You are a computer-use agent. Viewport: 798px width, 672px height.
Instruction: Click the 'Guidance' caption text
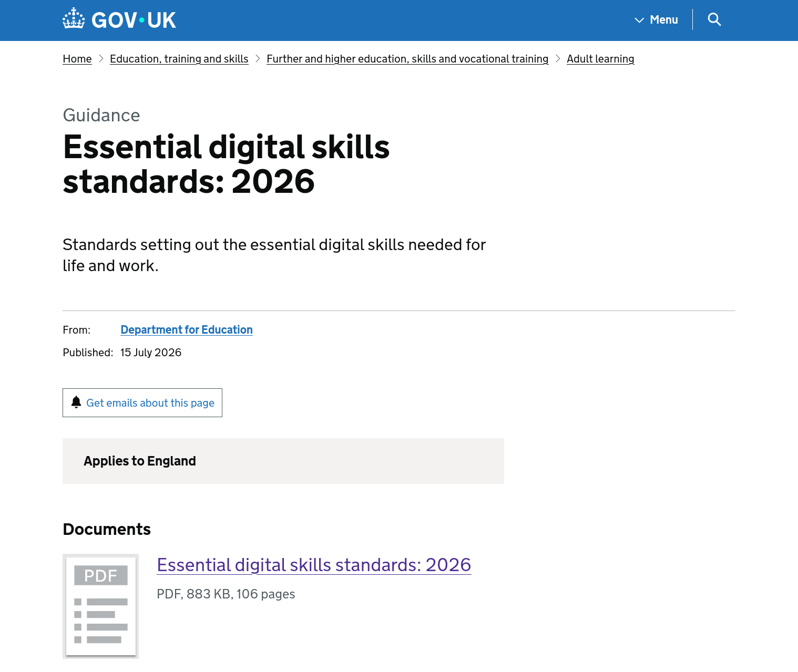(101, 115)
